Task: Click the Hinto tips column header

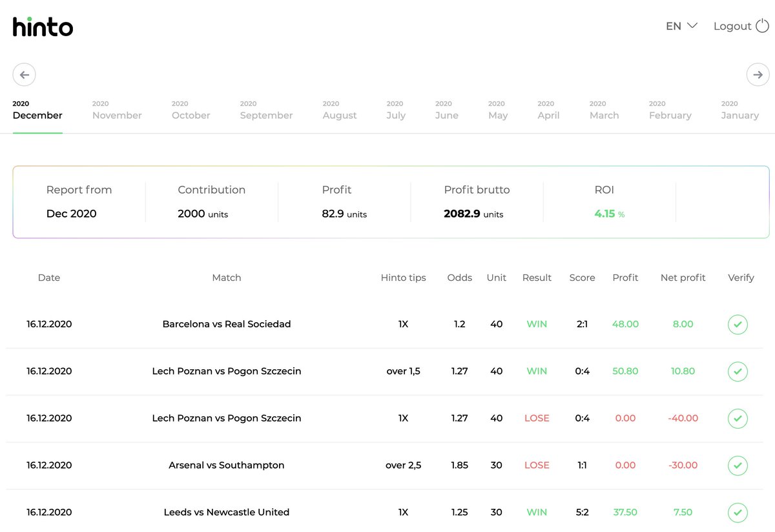Action: [404, 278]
